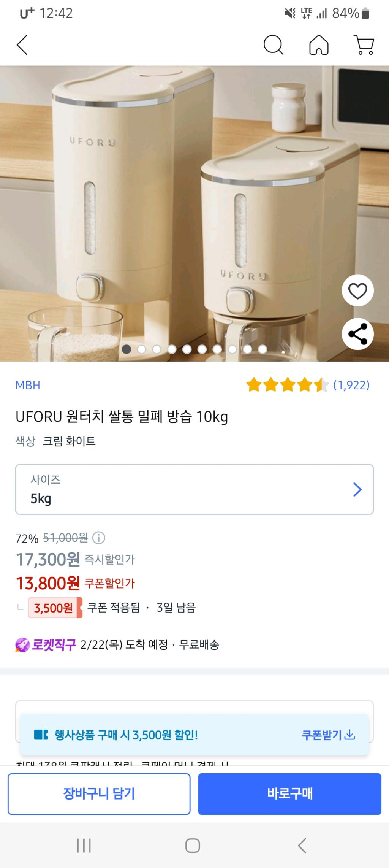The width and height of the screenshot is (389, 868).
Task: Tap the star rating bar
Action: tap(287, 385)
